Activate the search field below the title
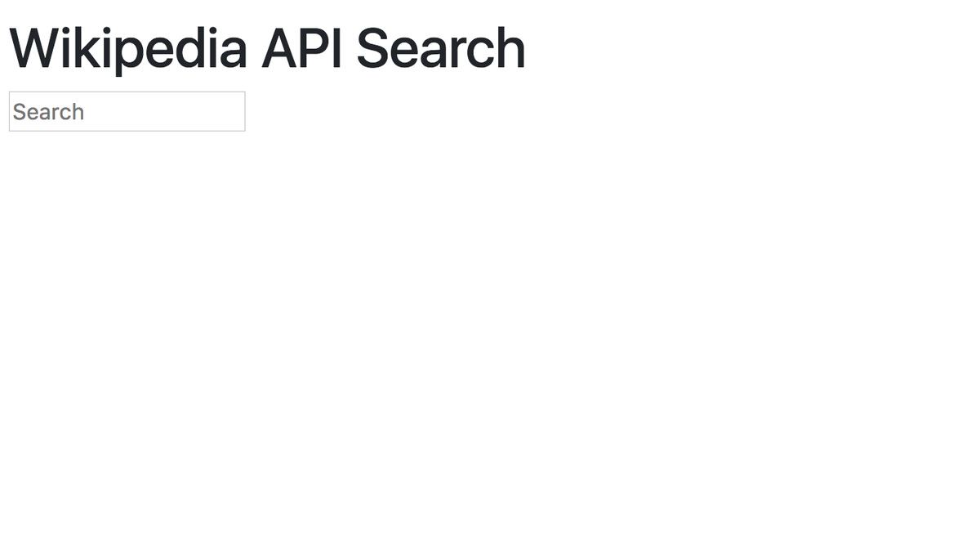This screenshot has height=550, width=980. coord(127,111)
